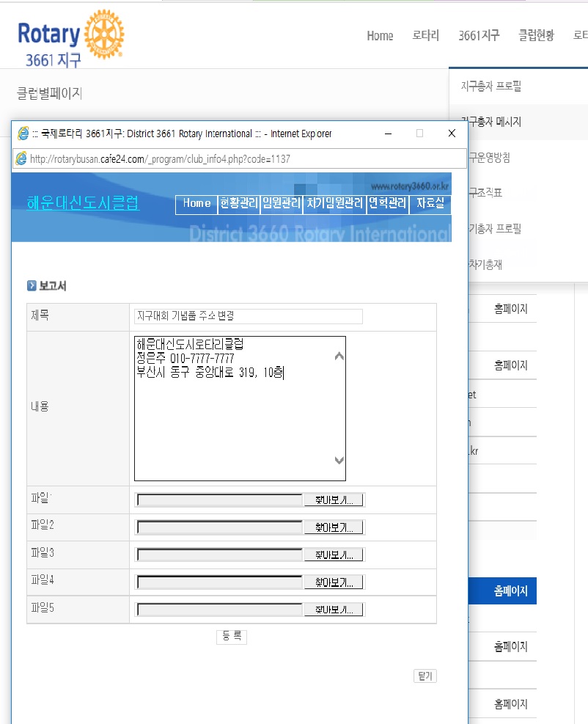This screenshot has width=588, height=724.
Task: Open the 클럽현황 menu in the top navigation
Action: coord(536,35)
